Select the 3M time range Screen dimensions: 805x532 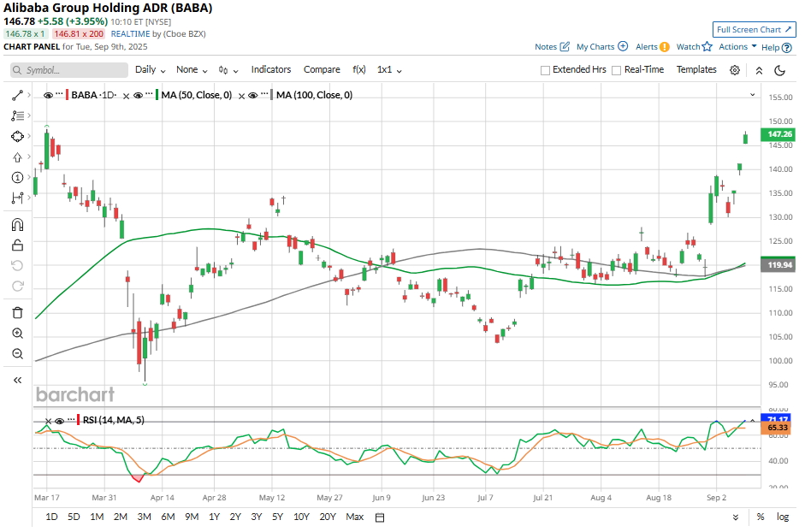[145, 517]
